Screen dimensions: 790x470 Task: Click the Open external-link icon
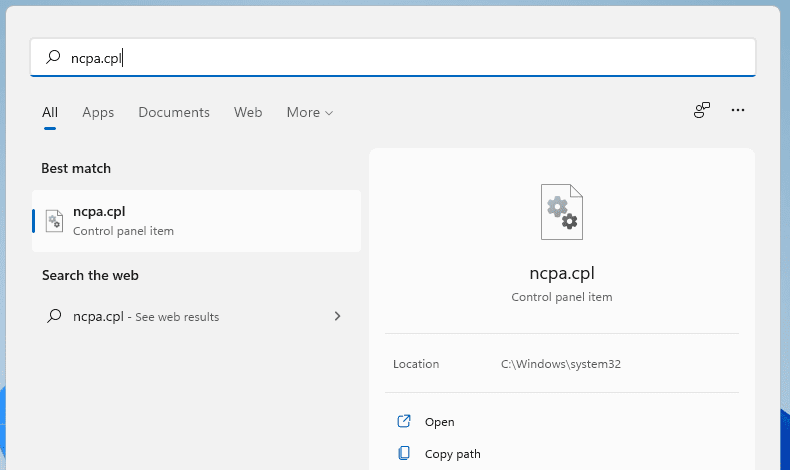pos(404,421)
